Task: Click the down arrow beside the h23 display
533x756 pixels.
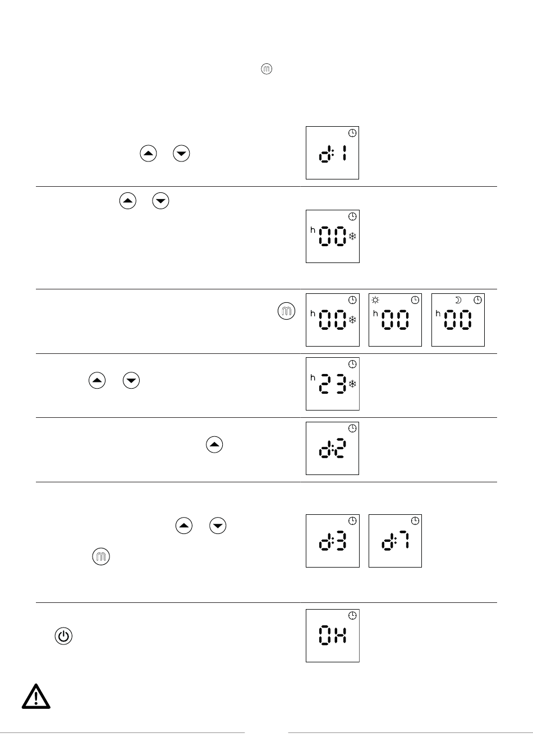Action: tap(131, 381)
